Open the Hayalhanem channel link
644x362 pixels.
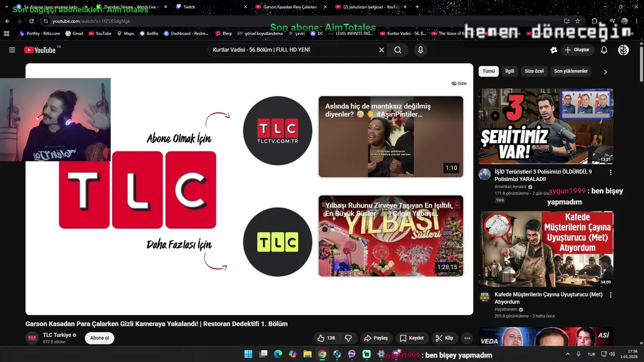(506, 309)
